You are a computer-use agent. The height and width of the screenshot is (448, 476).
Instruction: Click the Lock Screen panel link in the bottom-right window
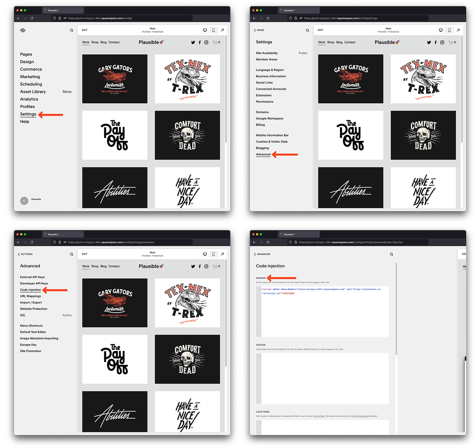click(360, 416)
